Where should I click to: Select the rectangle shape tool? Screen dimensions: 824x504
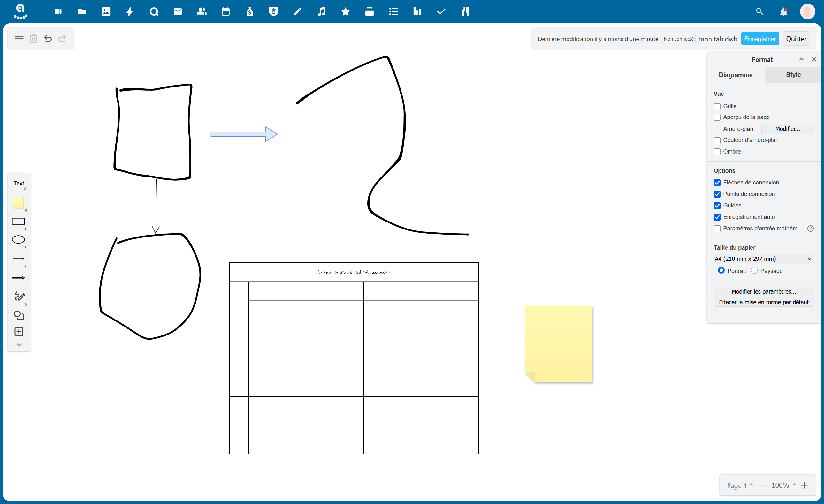tap(19, 221)
